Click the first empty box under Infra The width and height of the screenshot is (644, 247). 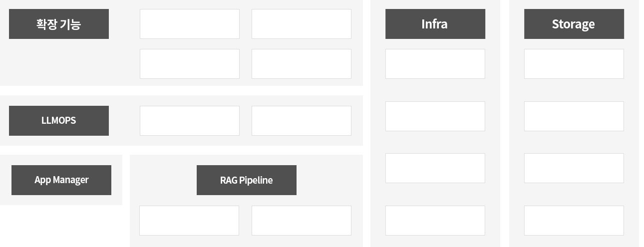click(435, 64)
